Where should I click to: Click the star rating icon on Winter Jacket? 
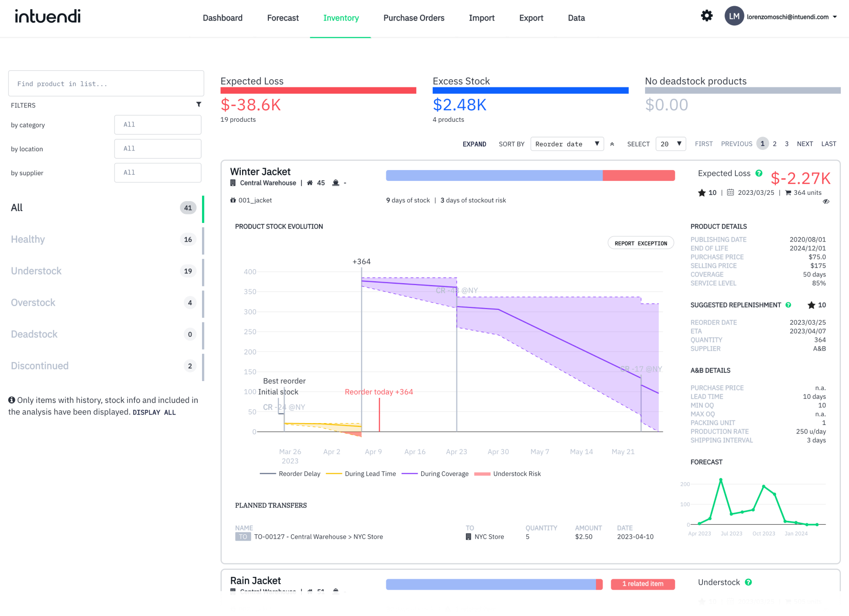pos(701,192)
